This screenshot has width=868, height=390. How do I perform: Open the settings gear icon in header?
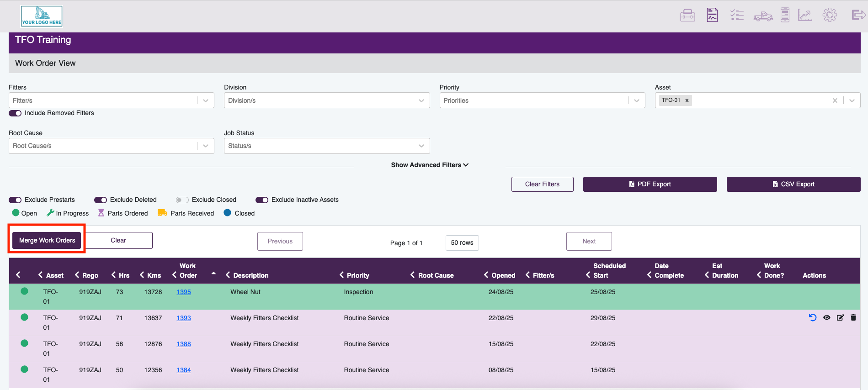(x=830, y=15)
